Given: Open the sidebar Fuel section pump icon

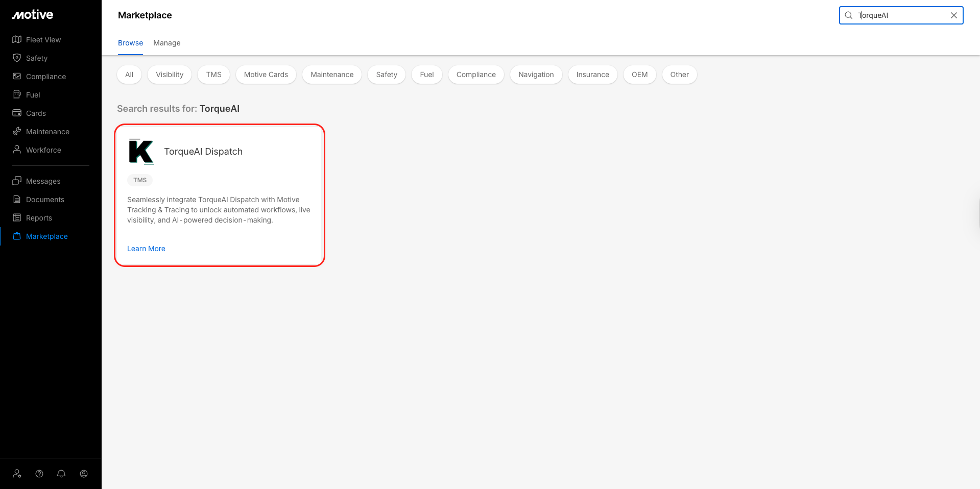Looking at the screenshot, I should click(x=17, y=95).
